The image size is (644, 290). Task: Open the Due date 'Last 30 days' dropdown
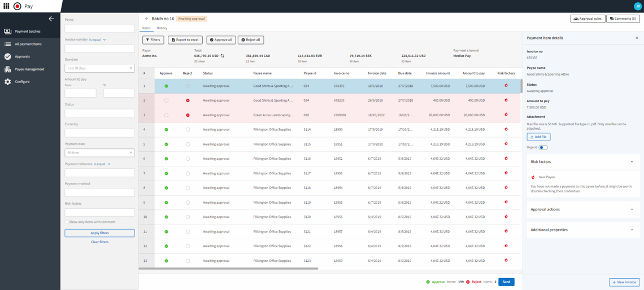pos(99,68)
